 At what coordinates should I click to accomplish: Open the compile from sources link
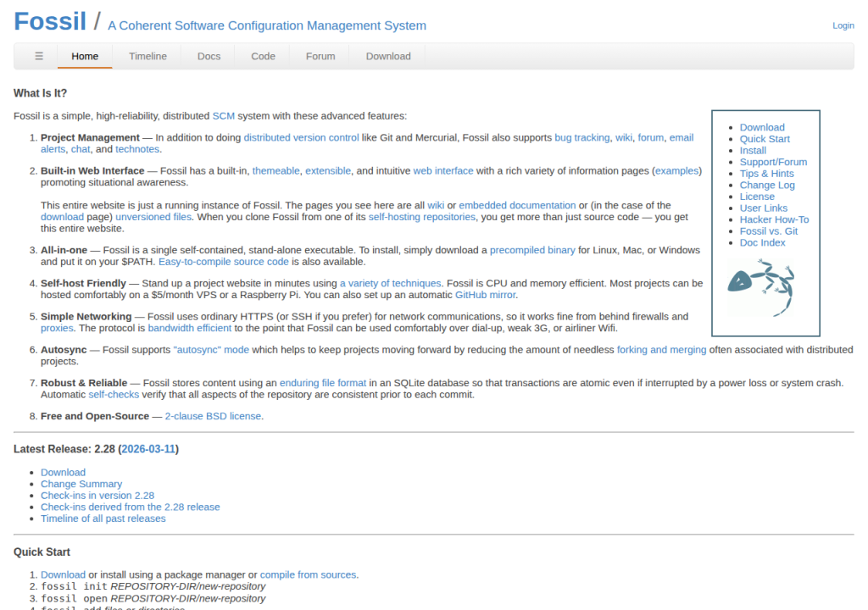[308, 574]
